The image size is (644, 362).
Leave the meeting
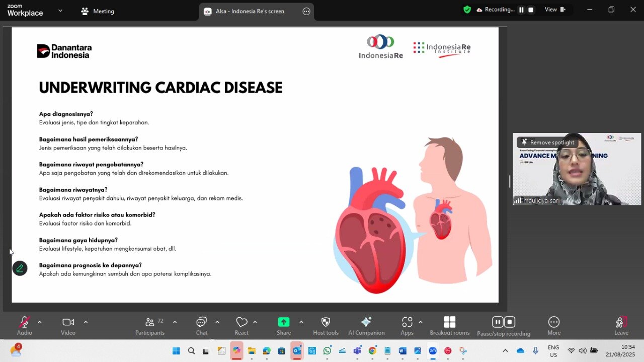[x=621, y=325]
